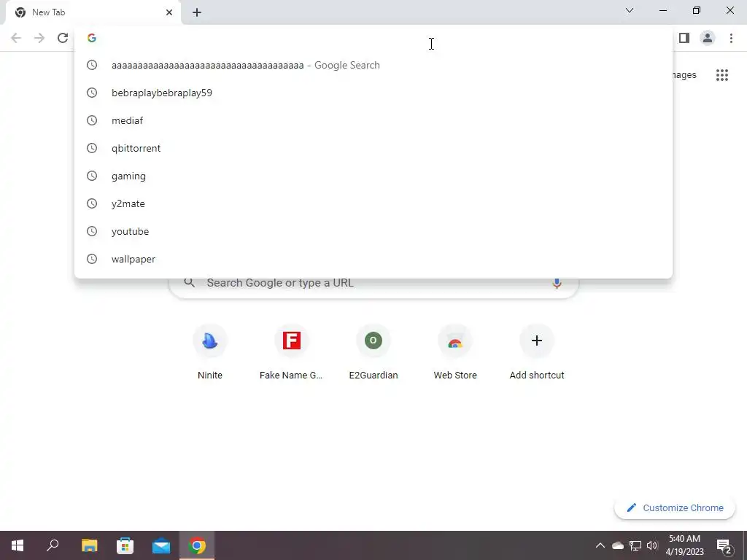Go forward using the forward arrow
Image resolution: width=747 pixels, height=560 pixels.
point(39,38)
